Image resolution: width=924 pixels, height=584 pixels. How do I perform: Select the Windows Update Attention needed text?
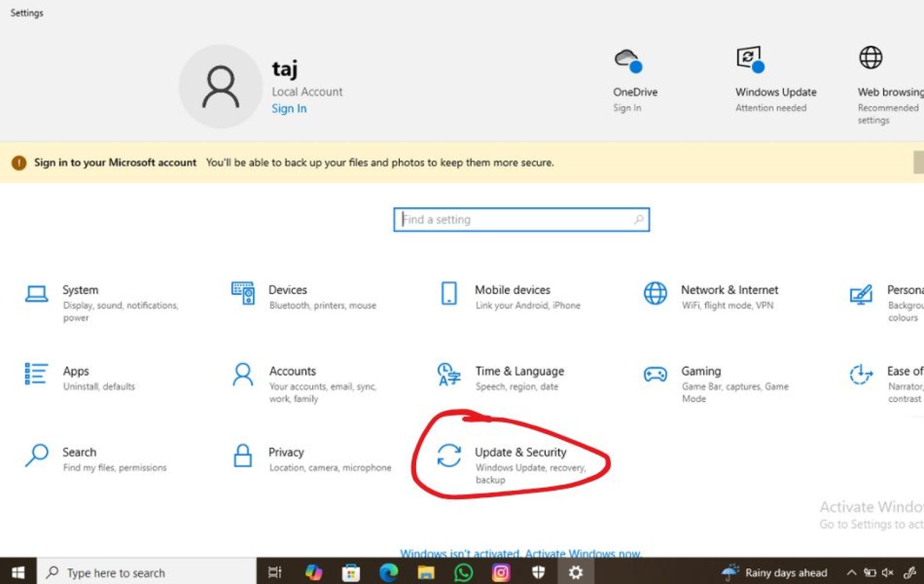coord(771,108)
